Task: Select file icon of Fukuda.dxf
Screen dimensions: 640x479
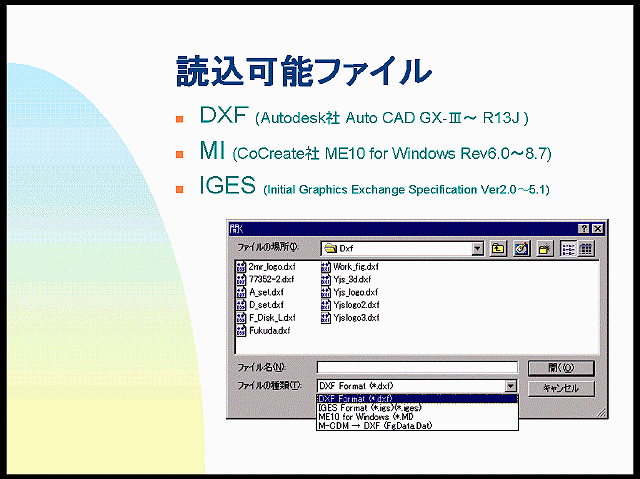Action: [x=241, y=330]
